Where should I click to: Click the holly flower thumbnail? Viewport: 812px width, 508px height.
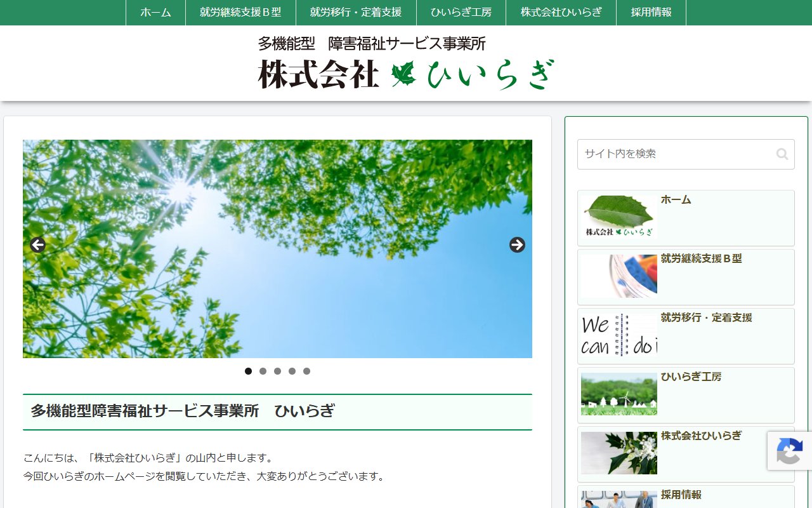619,453
